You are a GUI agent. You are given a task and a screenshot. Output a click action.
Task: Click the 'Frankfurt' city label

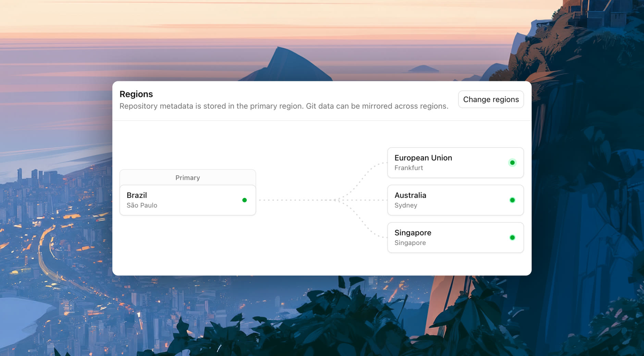pyautogui.click(x=409, y=168)
